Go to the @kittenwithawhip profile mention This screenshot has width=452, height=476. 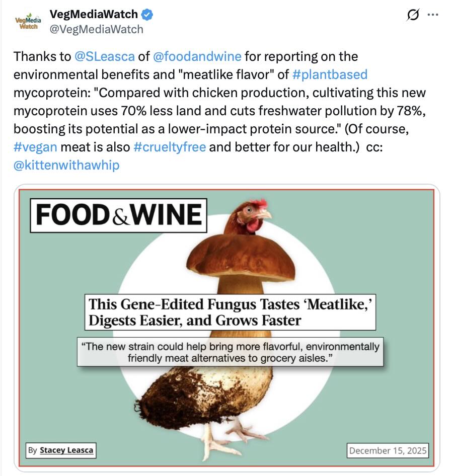point(67,165)
